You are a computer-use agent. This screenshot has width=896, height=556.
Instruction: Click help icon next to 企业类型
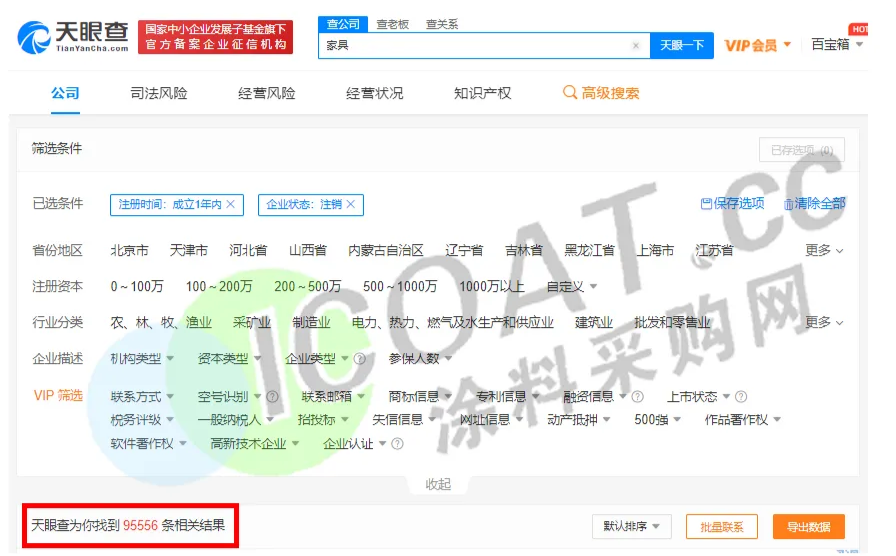[359, 359]
